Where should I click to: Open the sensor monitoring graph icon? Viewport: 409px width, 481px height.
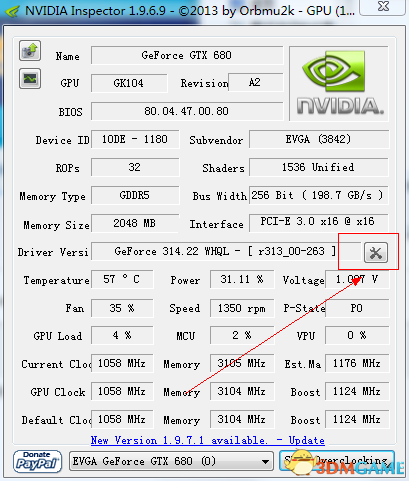pos(30,79)
